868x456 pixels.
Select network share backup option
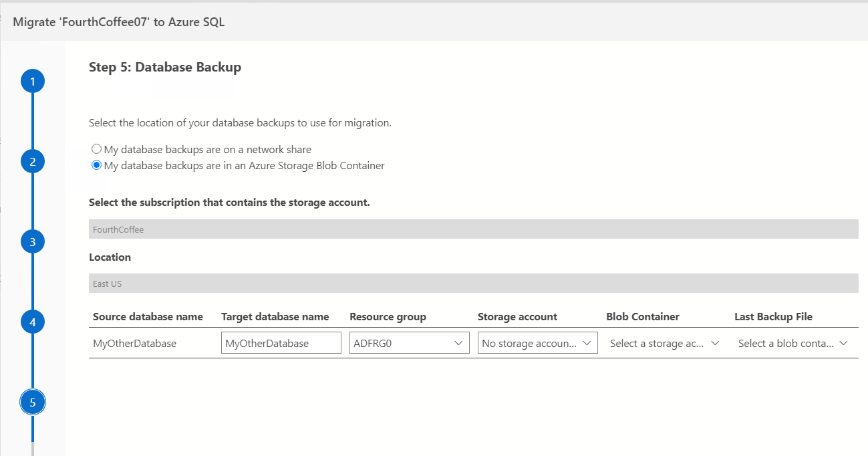click(x=97, y=149)
